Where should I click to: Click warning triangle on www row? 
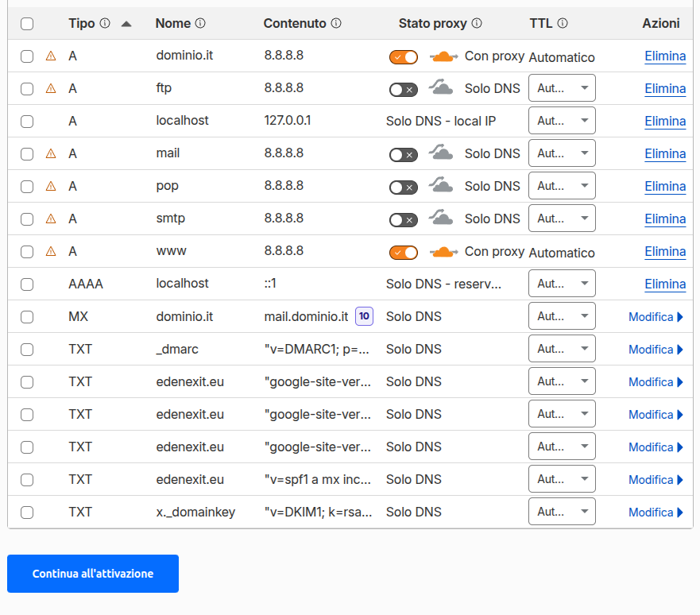51,252
